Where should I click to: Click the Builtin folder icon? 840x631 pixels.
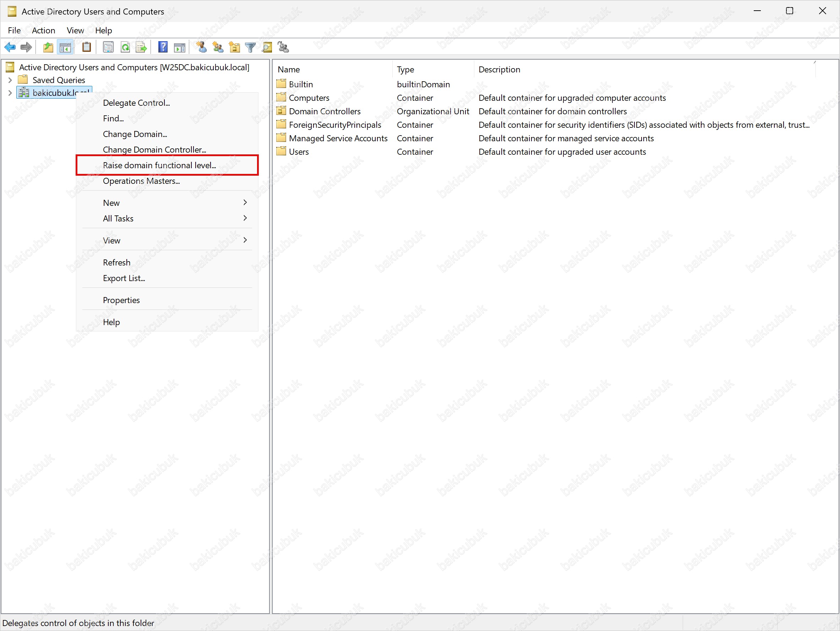[x=282, y=84]
